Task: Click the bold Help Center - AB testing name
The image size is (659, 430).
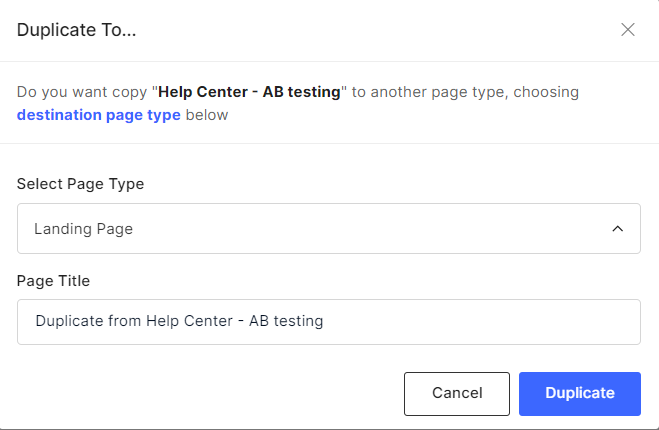Action: (250, 92)
